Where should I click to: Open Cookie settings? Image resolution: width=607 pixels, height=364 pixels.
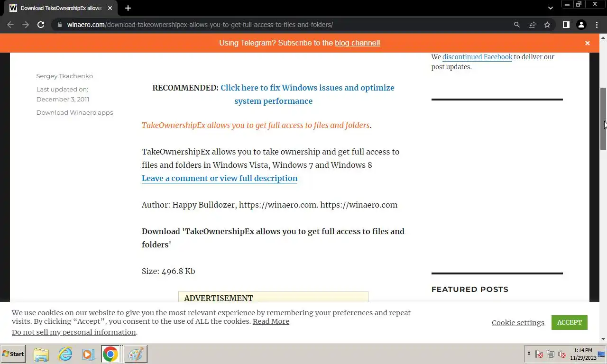pyautogui.click(x=518, y=323)
